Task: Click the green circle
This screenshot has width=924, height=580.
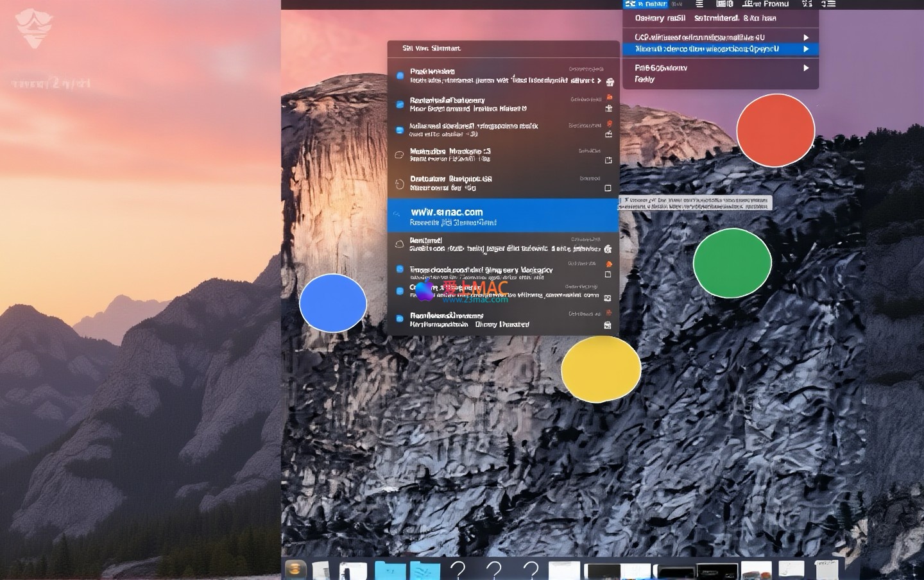Action: point(732,262)
